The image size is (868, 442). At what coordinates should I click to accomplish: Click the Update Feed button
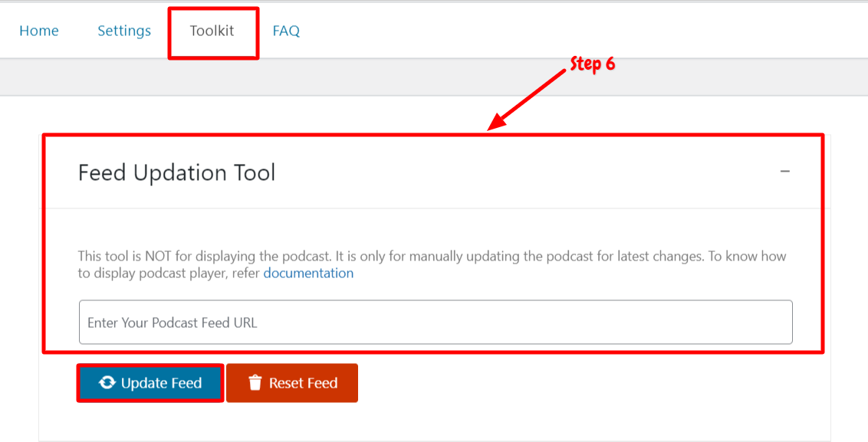point(150,383)
